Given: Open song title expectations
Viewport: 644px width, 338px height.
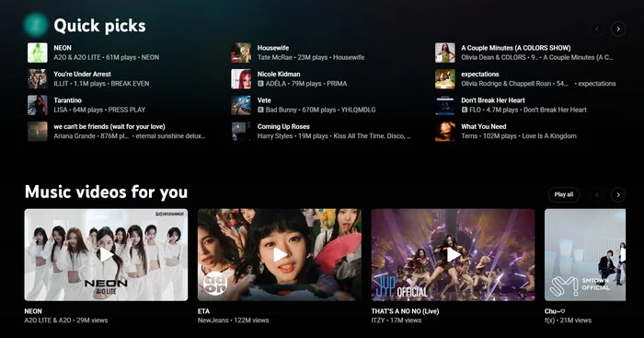Looking at the screenshot, I should tap(480, 75).
